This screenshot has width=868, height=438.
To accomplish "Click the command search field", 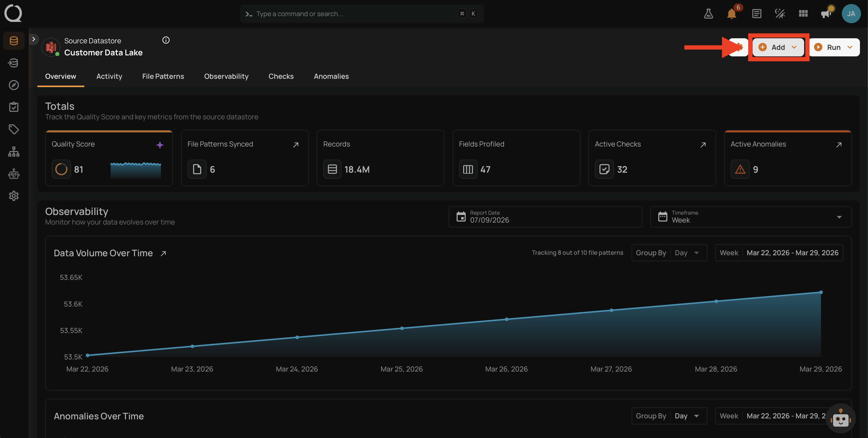I will pos(362,14).
